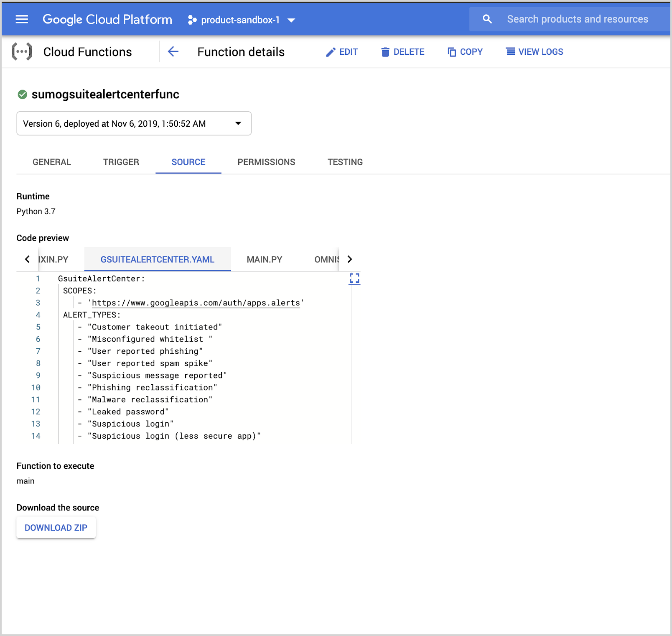This screenshot has width=672, height=636.
Task: Click the back arrow beside Function details
Action: click(173, 51)
